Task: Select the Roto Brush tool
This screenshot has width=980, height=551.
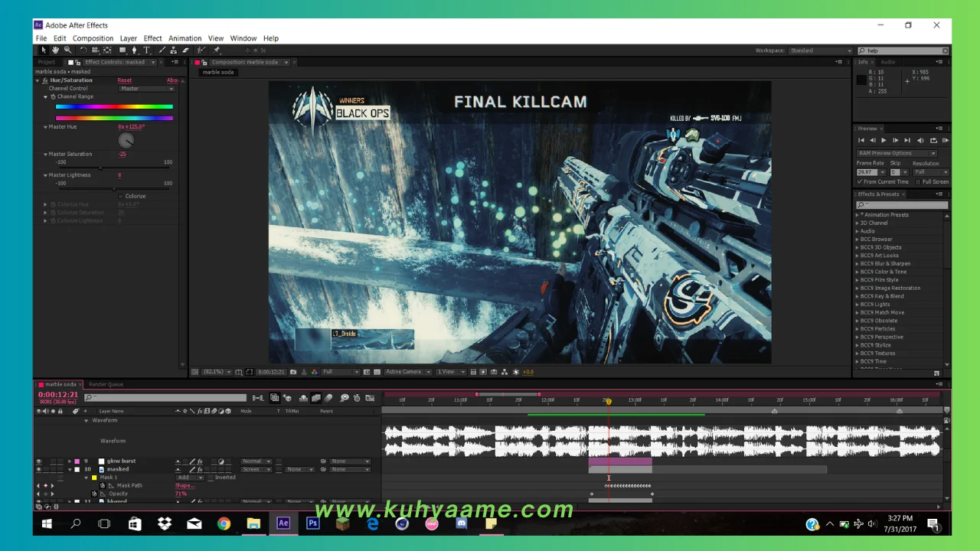Action: pyautogui.click(x=203, y=51)
